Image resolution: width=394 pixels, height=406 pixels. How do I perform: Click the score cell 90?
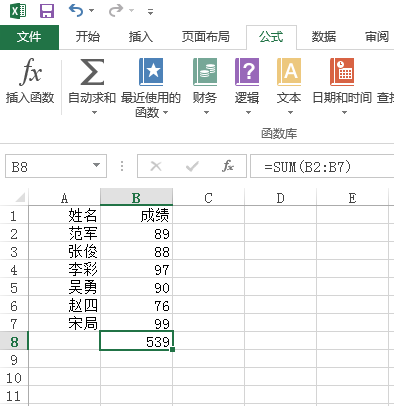click(x=136, y=287)
